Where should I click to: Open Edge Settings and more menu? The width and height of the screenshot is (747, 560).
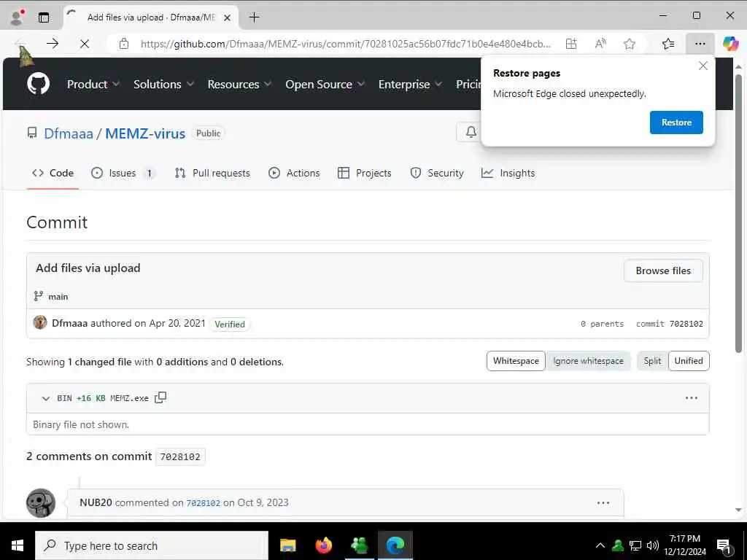[700, 44]
